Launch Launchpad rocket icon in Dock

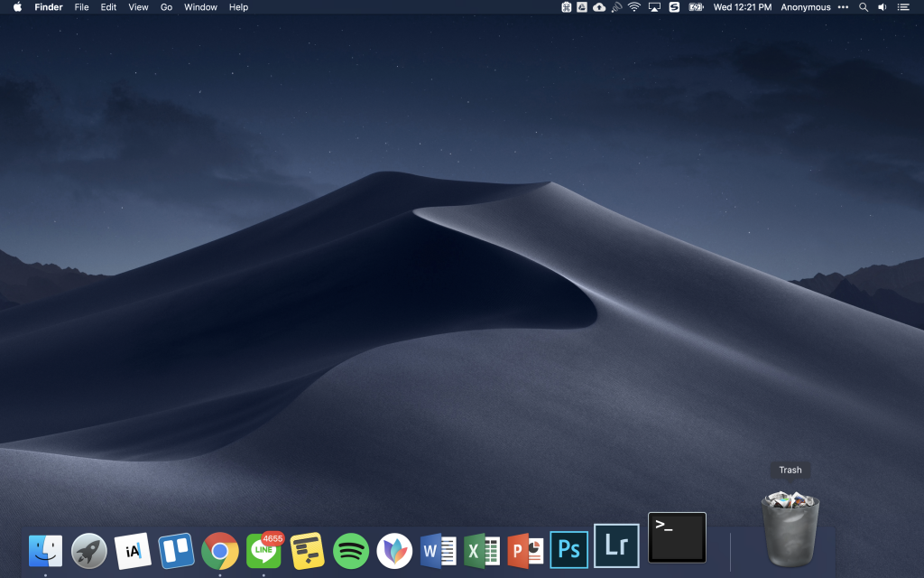point(89,551)
